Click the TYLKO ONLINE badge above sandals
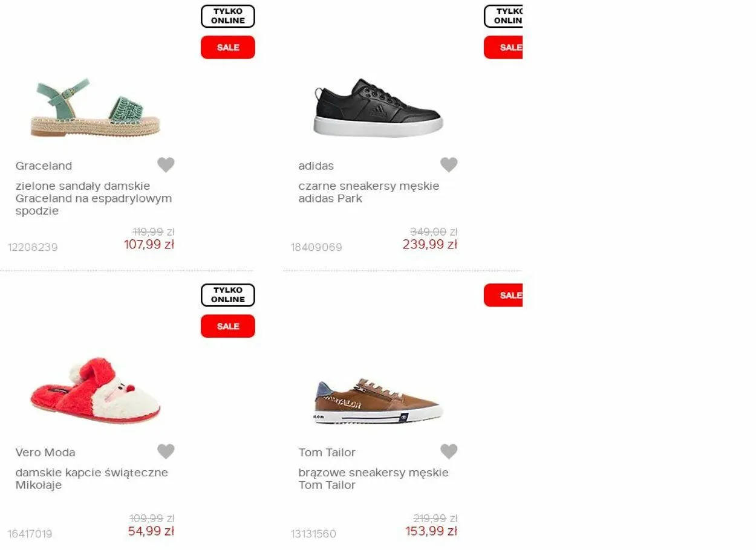The image size is (756, 550). 228,16
